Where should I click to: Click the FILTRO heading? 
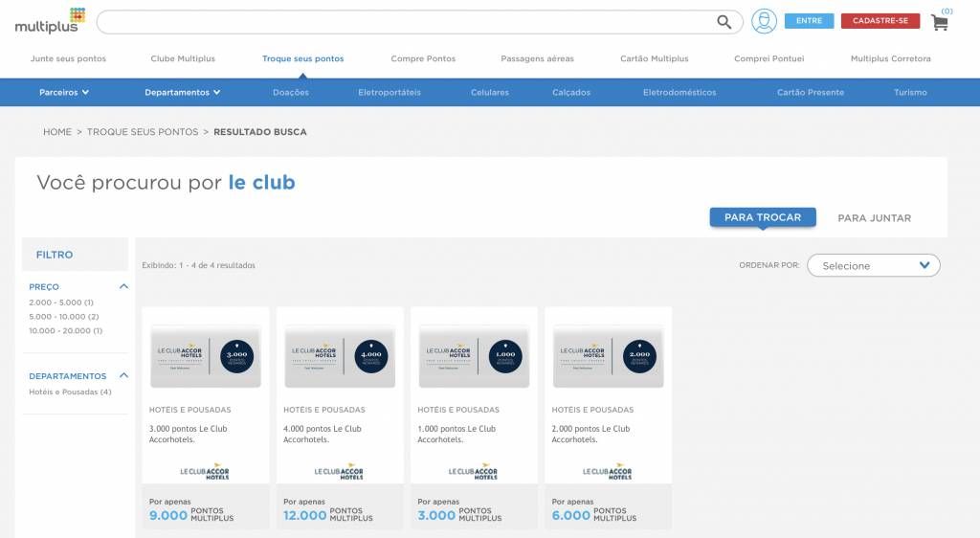coord(55,255)
